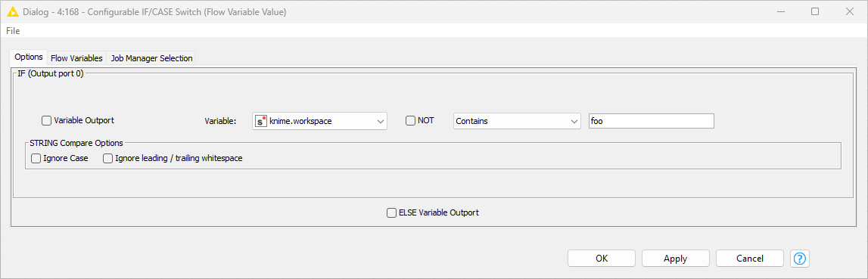Maximize the dialog window
Screen dimensions: 868x279
pyautogui.click(x=815, y=11)
